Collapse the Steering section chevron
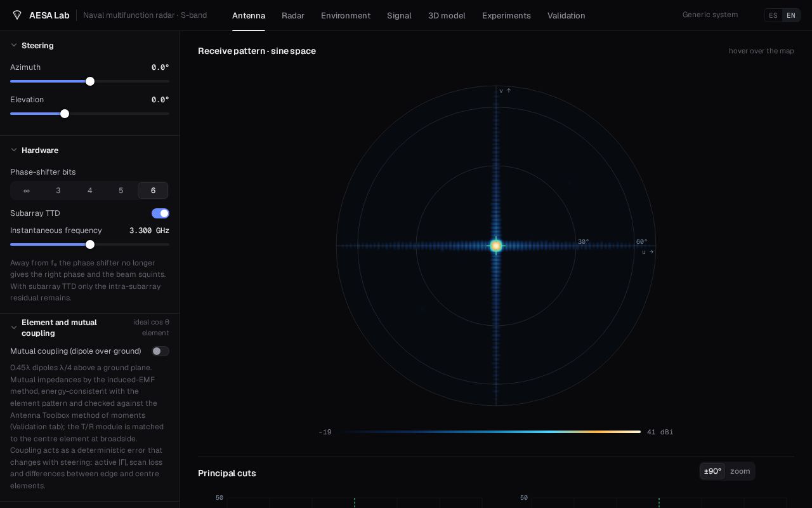The width and height of the screenshot is (812, 508). click(14, 46)
